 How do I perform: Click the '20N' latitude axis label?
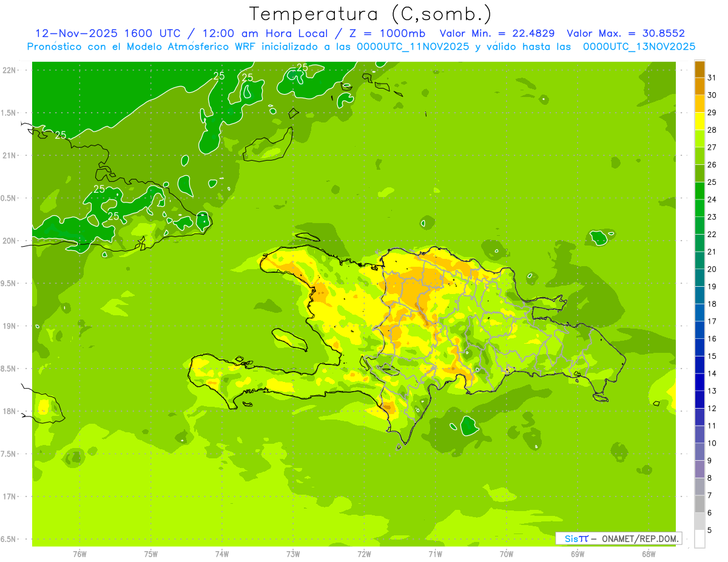pyautogui.click(x=10, y=241)
